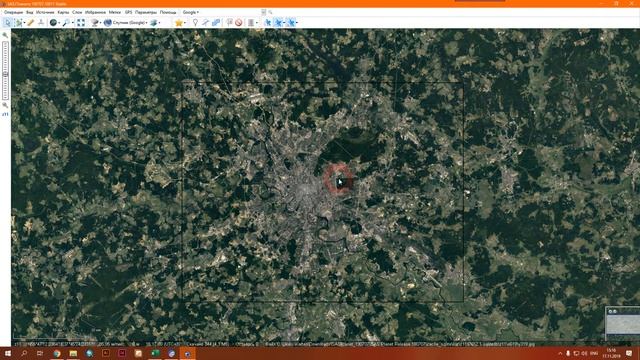This screenshot has height=360, width=640.
Task: Click the first minimap control button
Action: tap(610, 311)
